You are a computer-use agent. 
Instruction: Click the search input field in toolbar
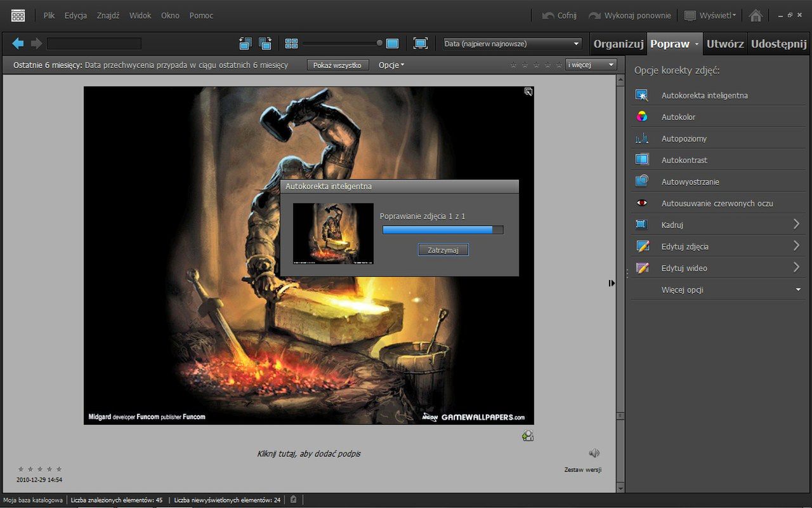pyautogui.click(x=94, y=44)
